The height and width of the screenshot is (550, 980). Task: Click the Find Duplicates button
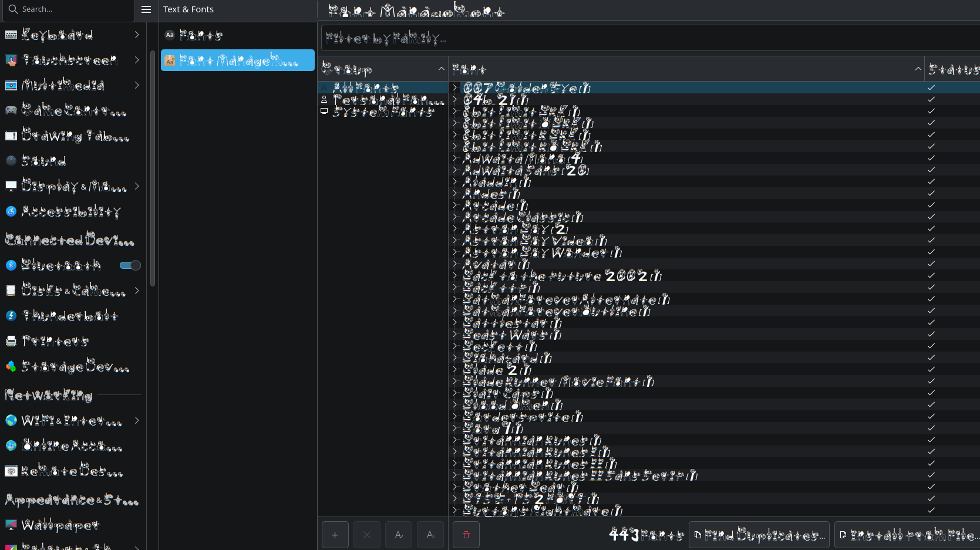tap(759, 535)
